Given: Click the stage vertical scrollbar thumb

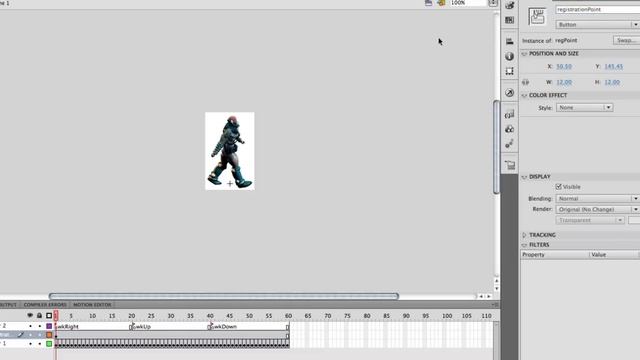Looking at the screenshot, I should tap(496, 147).
